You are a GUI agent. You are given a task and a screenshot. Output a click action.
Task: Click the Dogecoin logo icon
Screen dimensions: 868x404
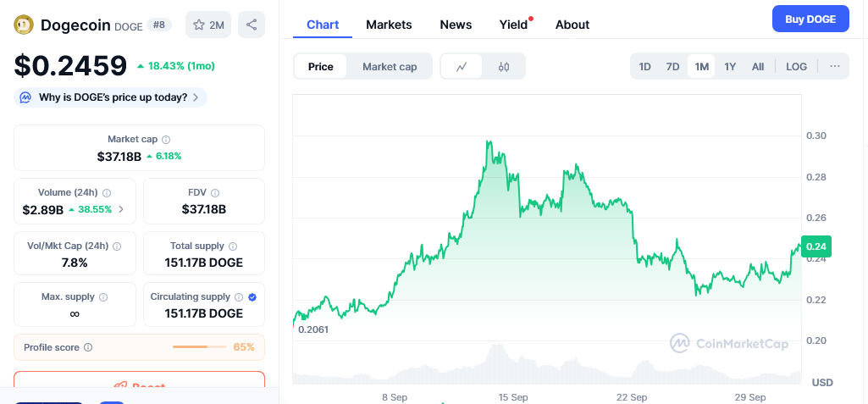click(x=24, y=25)
